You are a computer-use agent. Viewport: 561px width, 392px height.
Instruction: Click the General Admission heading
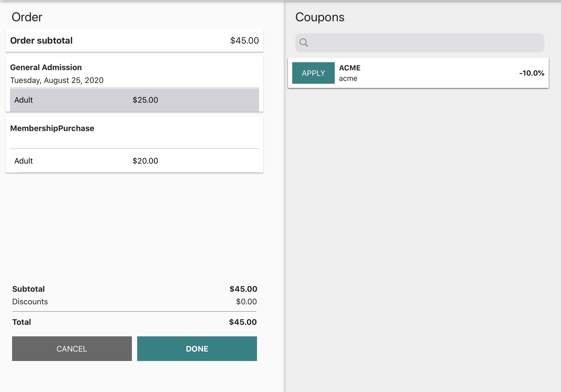pos(46,67)
